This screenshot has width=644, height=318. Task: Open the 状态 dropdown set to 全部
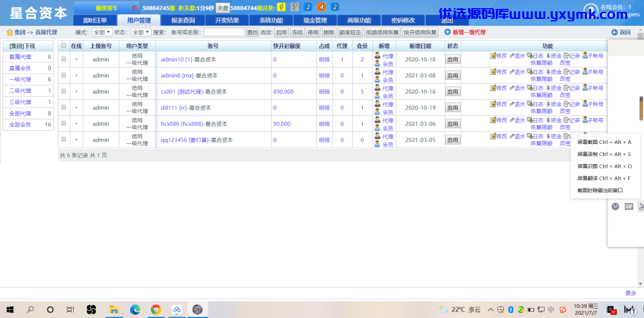[141, 33]
